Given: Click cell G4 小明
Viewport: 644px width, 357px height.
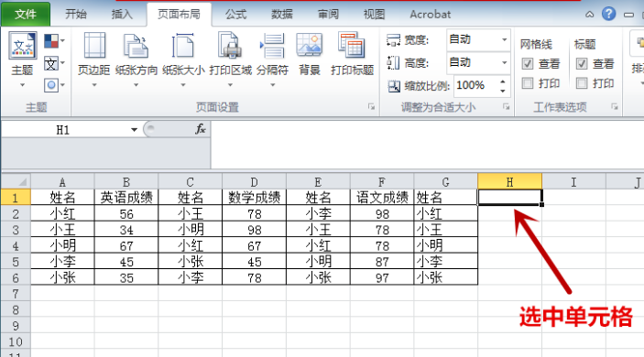Looking at the screenshot, I should (x=446, y=245).
